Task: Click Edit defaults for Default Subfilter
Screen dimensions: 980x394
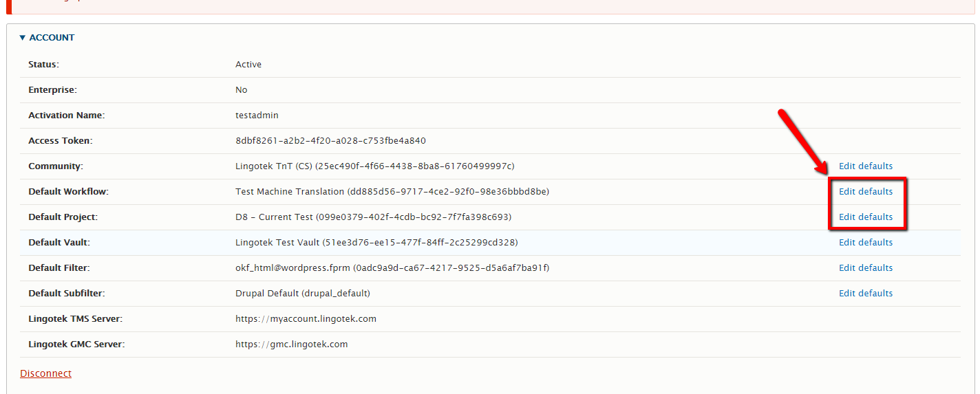Action: [865, 293]
